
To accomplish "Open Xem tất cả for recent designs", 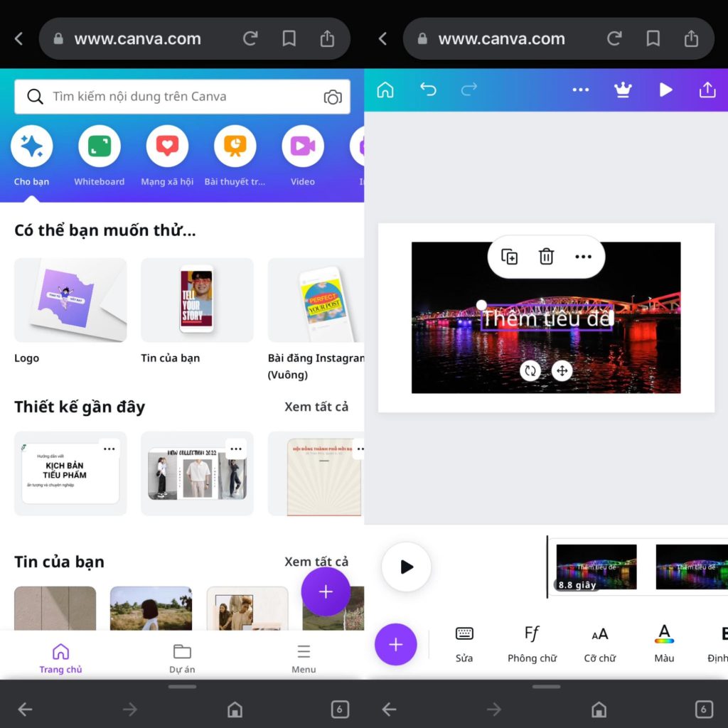I will pyautogui.click(x=317, y=406).
